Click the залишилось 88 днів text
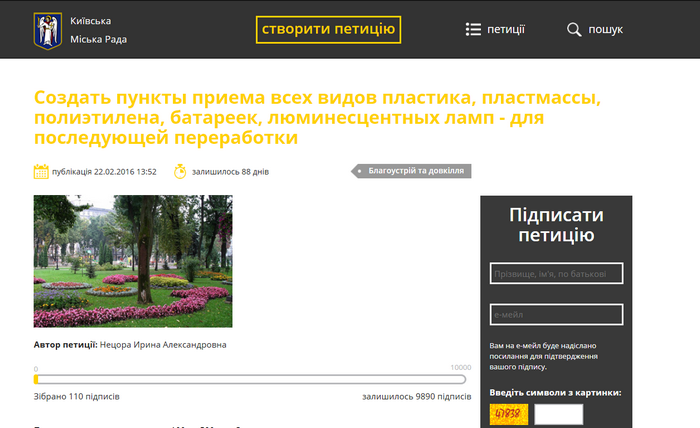Image resolution: width=700 pixels, height=428 pixels. (x=230, y=172)
